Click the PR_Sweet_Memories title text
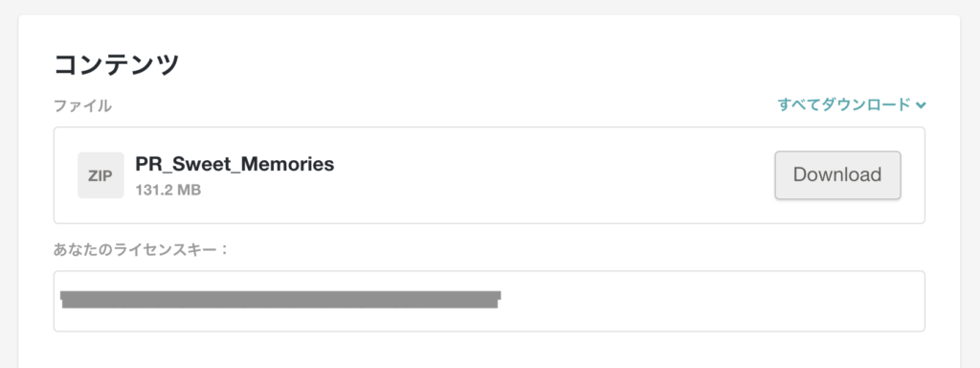 click(235, 164)
